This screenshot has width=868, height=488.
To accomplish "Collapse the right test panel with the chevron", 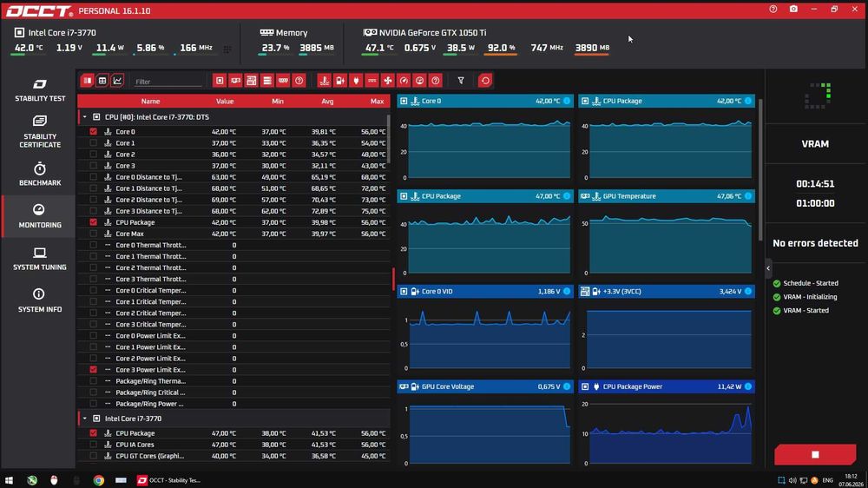I will (768, 268).
